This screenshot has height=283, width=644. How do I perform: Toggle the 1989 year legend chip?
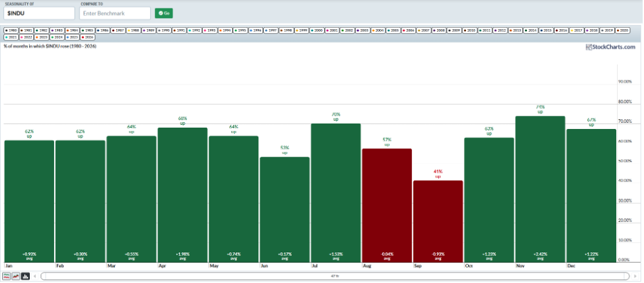point(149,31)
